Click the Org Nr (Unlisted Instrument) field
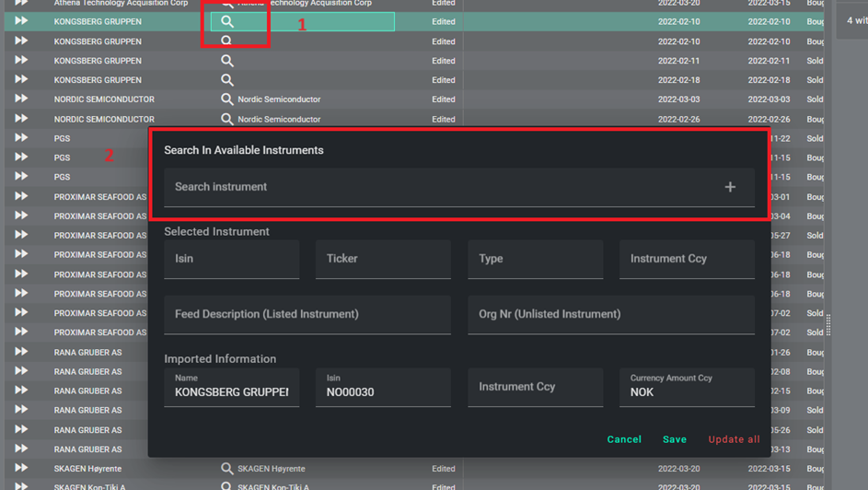The height and width of the screenshot is (490, 868). [x=610, y=315]
